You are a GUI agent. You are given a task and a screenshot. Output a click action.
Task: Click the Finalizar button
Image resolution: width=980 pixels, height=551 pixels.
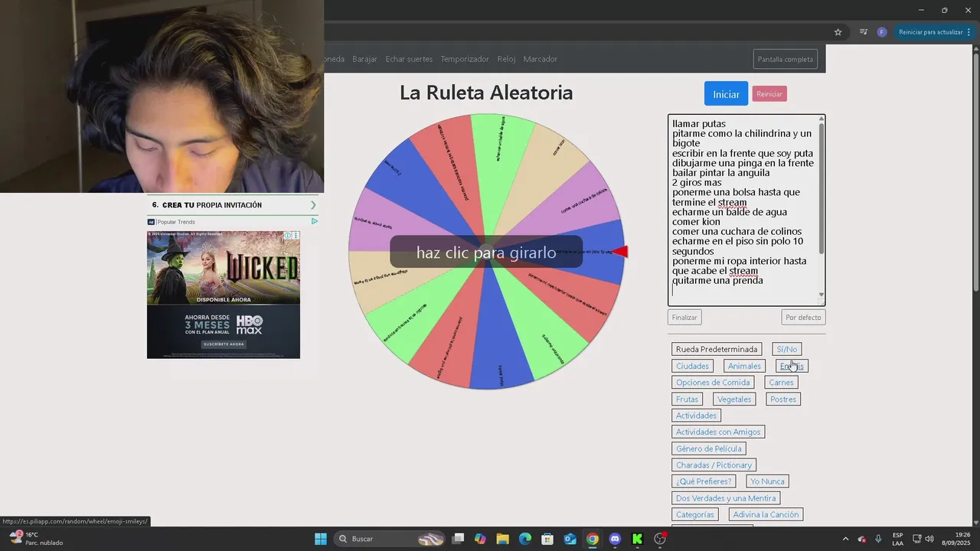[684, 317]
